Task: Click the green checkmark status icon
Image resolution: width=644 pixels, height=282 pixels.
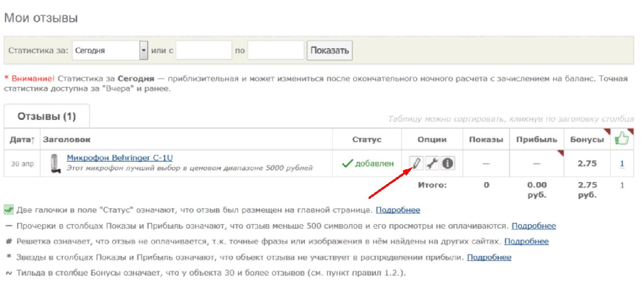Action: tap(347, 164)
